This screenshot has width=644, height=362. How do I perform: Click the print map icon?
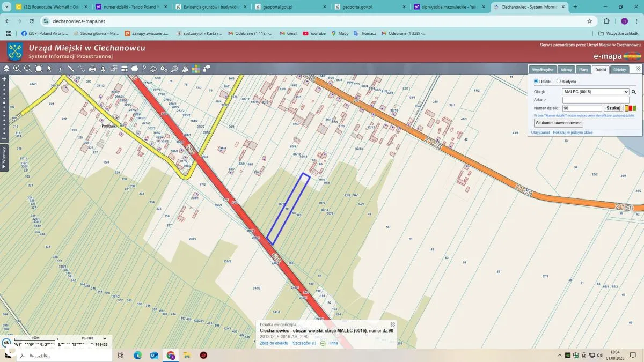92,69
